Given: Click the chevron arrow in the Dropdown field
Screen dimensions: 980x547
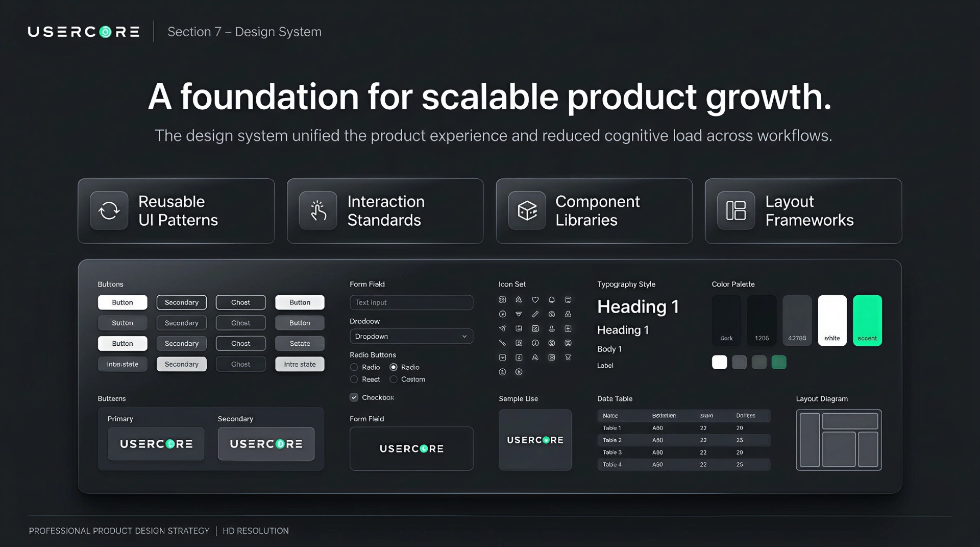Looking at the screenshot, I should [x=464, y=337].
